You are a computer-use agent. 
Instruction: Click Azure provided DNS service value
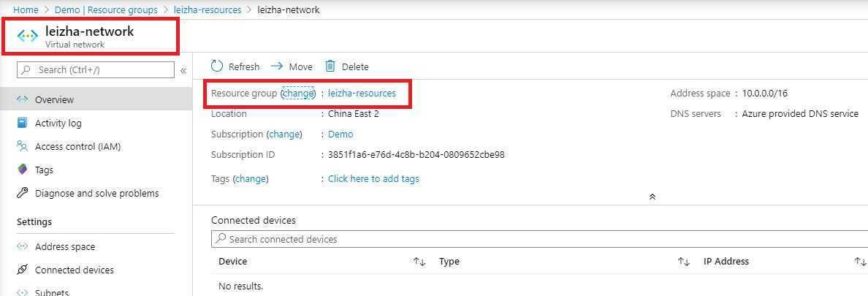click(800, 114)
